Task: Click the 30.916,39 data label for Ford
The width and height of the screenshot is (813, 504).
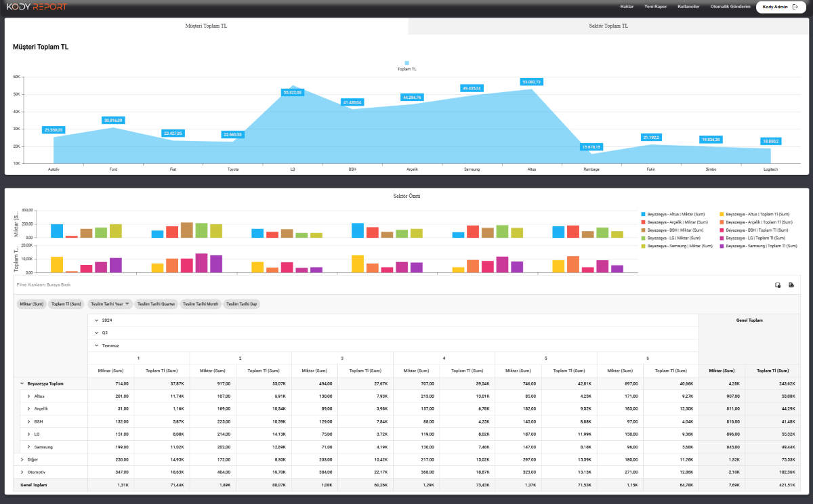Action: coord(113,121)
